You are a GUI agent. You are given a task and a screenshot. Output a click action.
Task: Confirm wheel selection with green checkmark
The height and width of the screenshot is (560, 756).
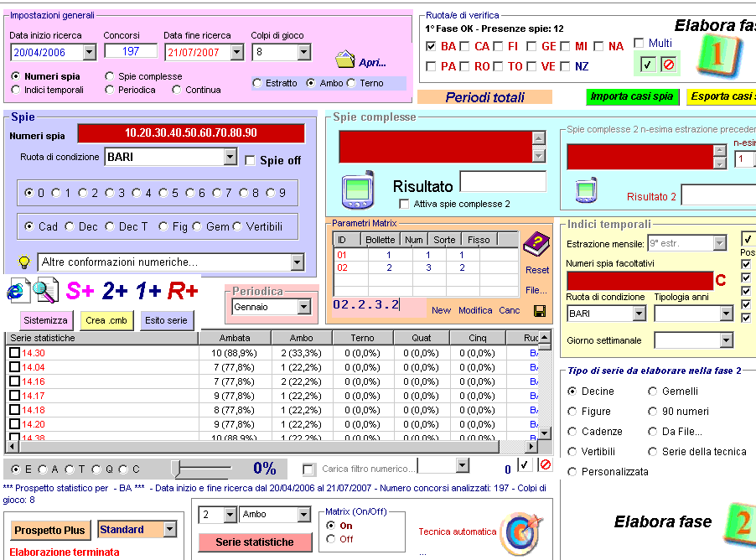point(647,65)
